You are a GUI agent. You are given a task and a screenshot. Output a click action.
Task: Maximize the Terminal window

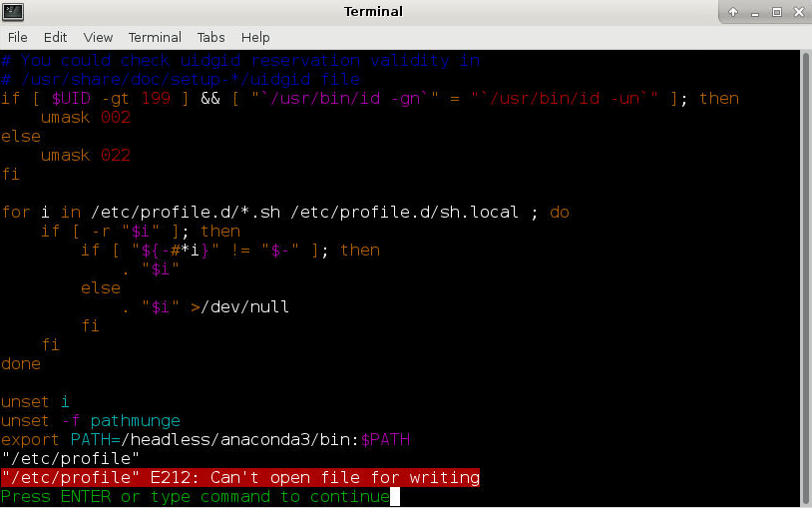tap(777, 12)
